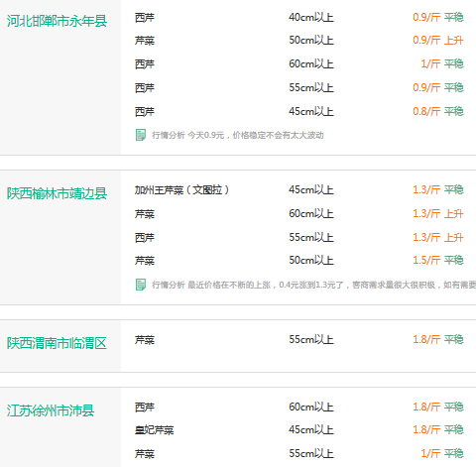Click the 1/斤 price for 沛县 芹菜 55cm
This screenshot has width=476, height=467.
(430, 453)
